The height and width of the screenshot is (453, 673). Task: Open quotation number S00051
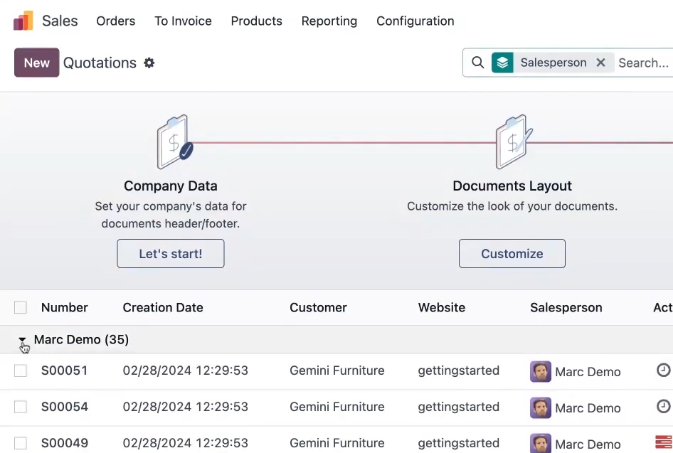click(x=64, y=371)
